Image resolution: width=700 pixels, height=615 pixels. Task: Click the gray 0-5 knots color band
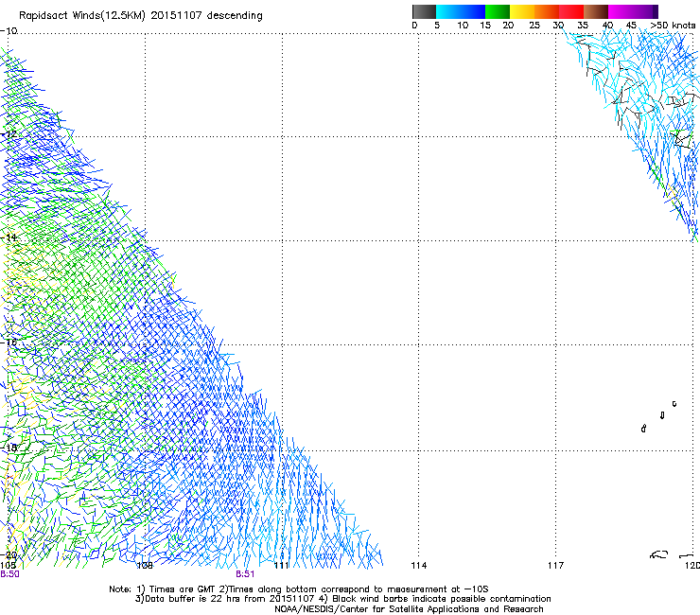[424, 11]
